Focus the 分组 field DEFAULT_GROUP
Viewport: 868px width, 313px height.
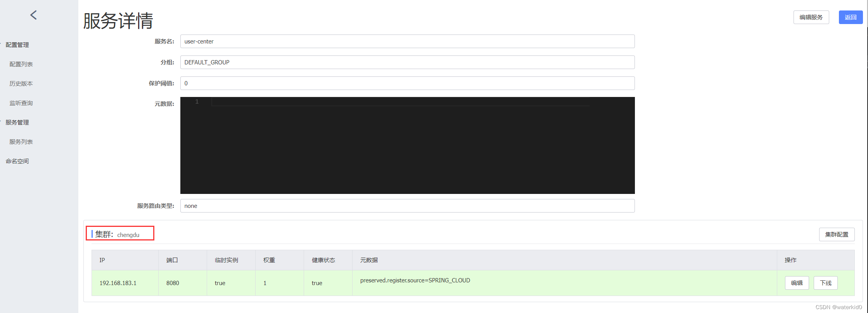point(407,62)
